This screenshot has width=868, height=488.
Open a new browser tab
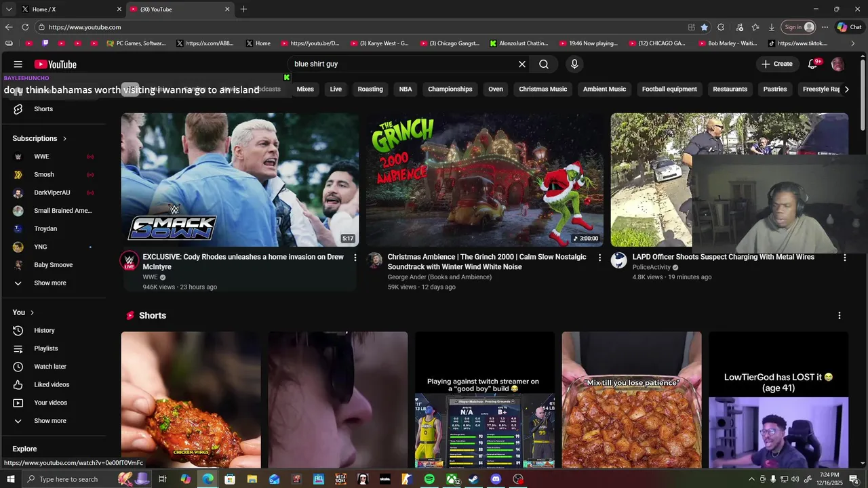pos(243,9)
